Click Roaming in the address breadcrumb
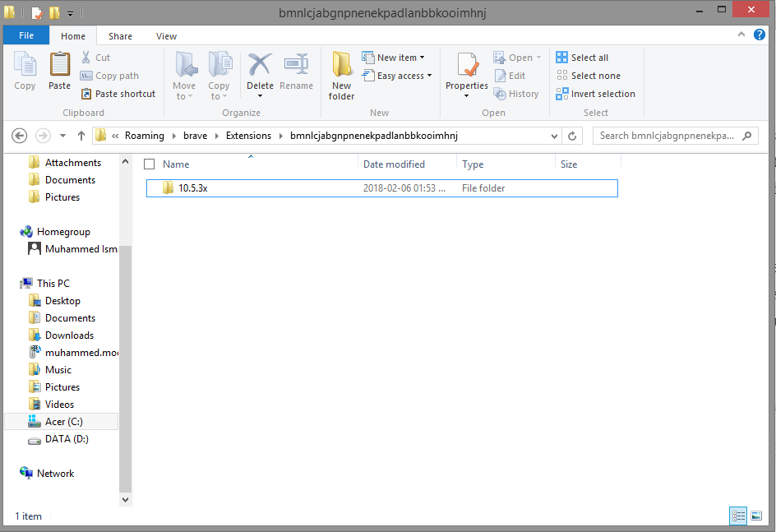Viewport: 776px width, 532px height. point(144,136)
